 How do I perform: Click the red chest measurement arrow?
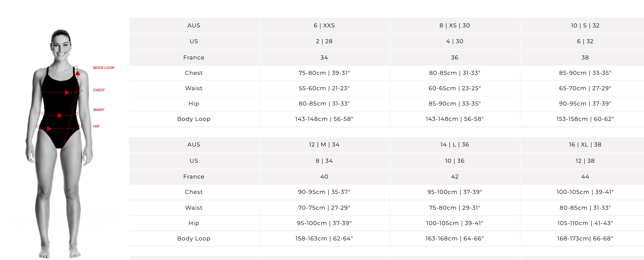[x=67, y=93]
